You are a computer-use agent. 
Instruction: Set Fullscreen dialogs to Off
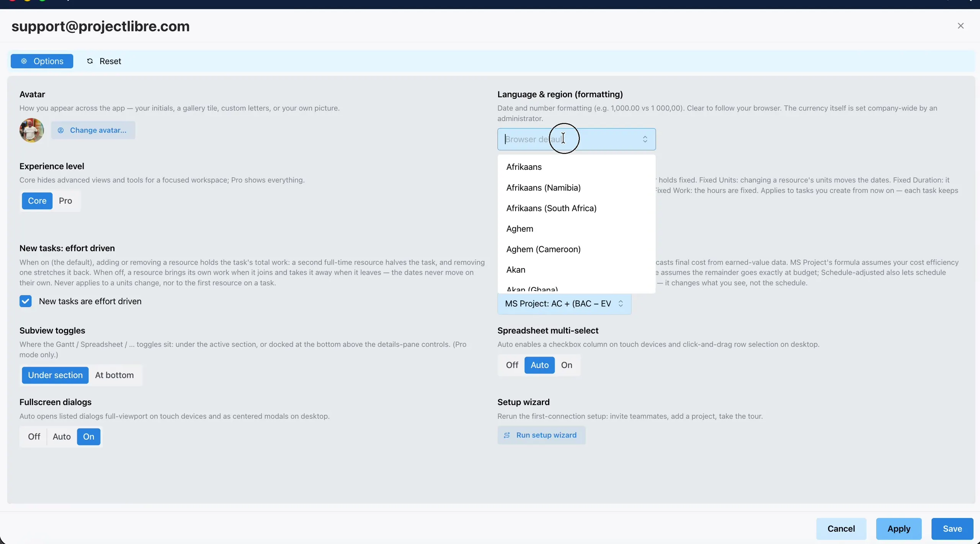coord(34,437)
